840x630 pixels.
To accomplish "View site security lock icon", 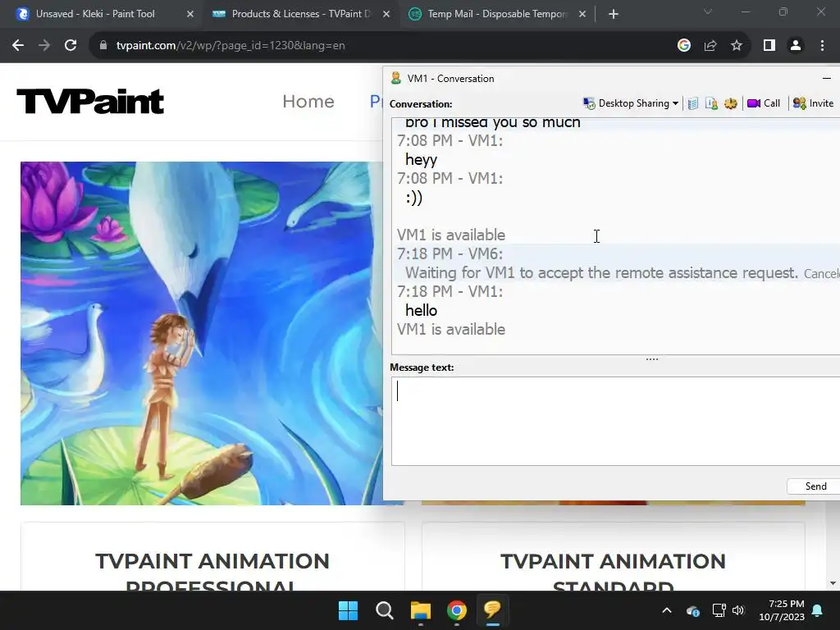I will [x=103, y=46].
